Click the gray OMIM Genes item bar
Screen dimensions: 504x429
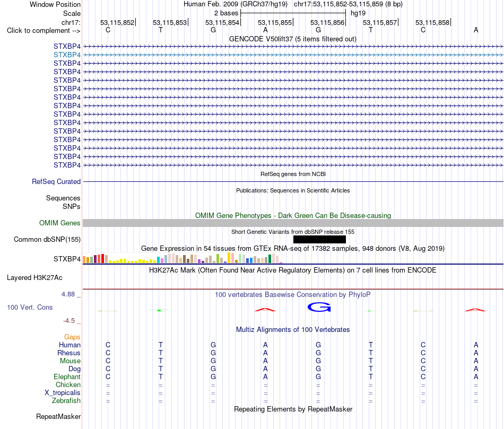point(293,223)
